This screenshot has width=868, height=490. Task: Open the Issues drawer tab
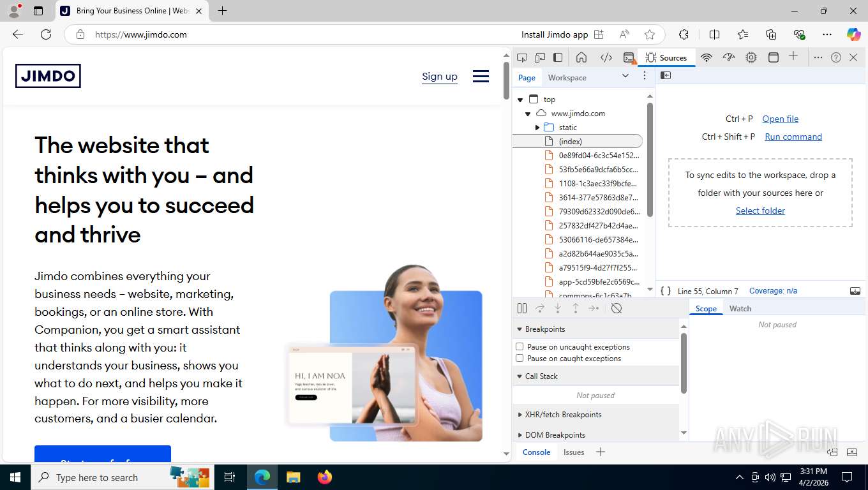[574, 452]
